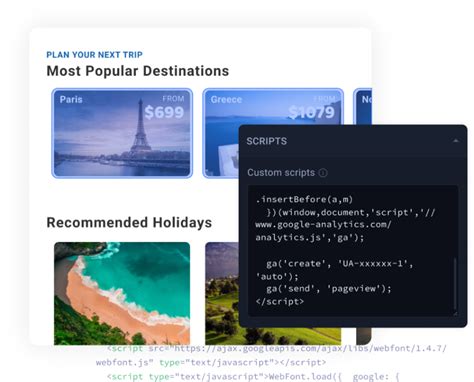Click the Custom scripts label
The width and height of the screenshot is (474, 382).
click(x=281, y=173)
